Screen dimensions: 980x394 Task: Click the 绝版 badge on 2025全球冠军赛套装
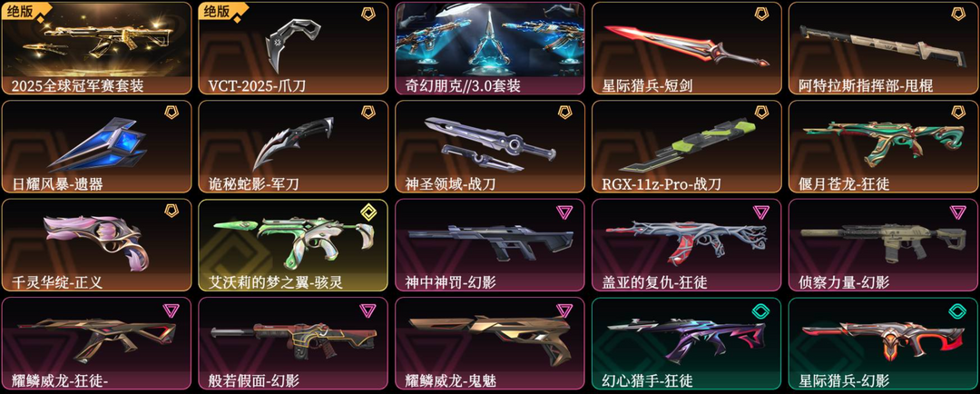click(21, 11)
